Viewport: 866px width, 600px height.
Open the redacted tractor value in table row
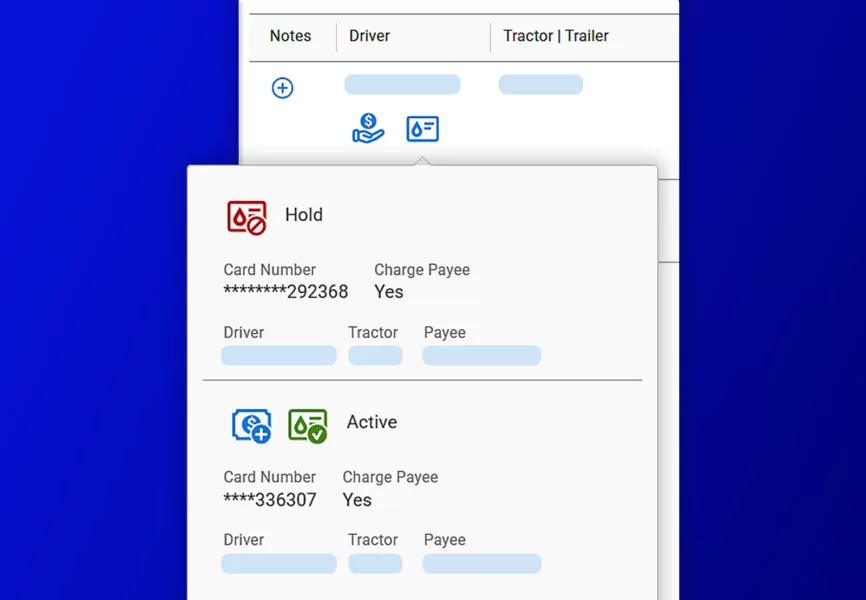(541, 85)
